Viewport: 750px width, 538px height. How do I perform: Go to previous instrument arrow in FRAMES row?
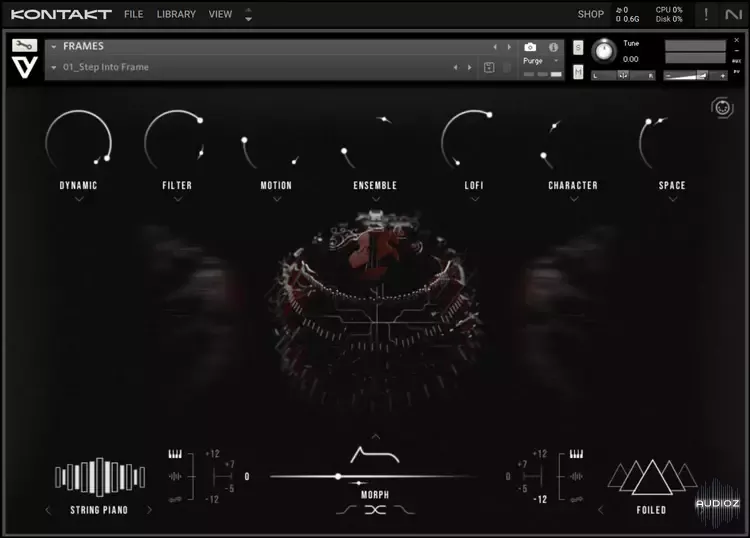[x=495, y=47]
